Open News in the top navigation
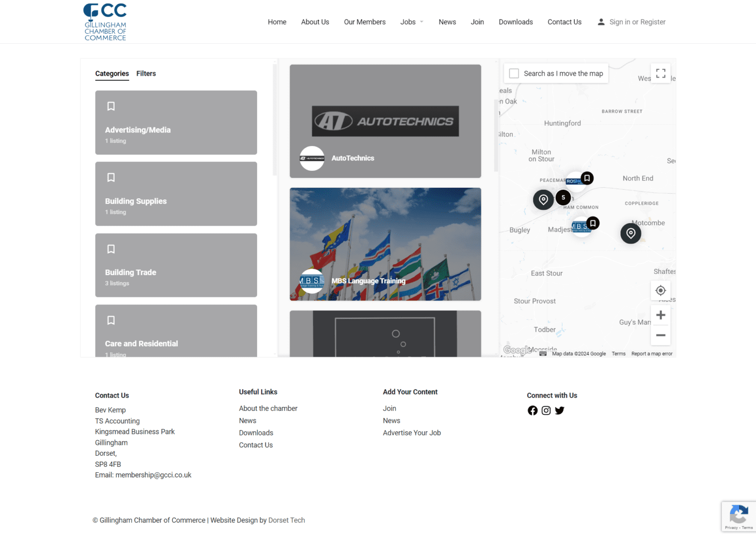The height and width of the screenshot is (538, 756). coord(448,22)
